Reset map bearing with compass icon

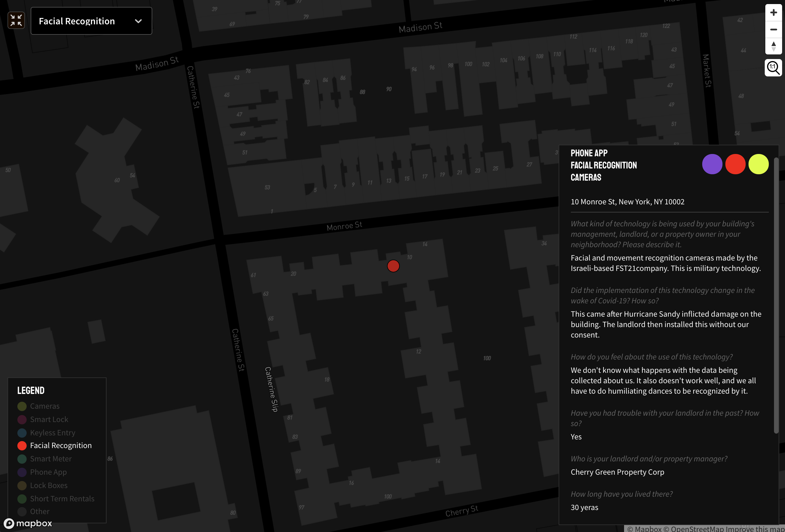point(773,46)
